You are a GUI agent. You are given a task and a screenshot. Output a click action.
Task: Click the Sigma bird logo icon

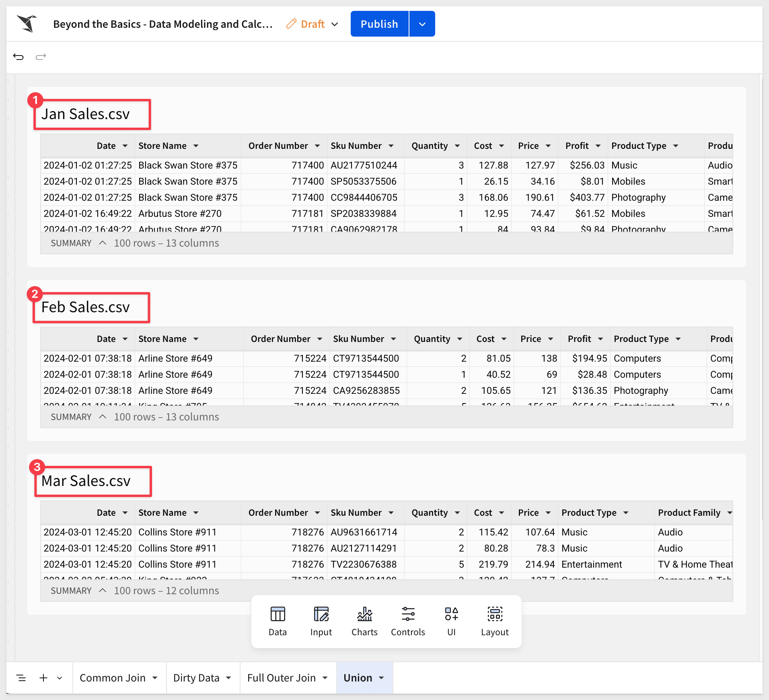click(27, 24)
